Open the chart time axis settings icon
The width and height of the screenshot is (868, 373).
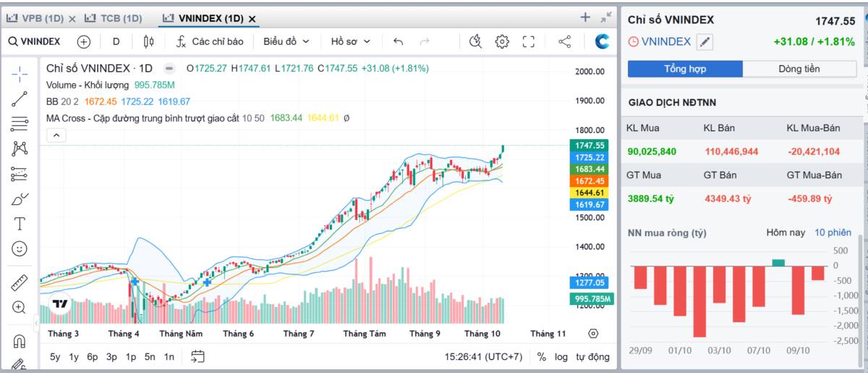click(593, 334)
